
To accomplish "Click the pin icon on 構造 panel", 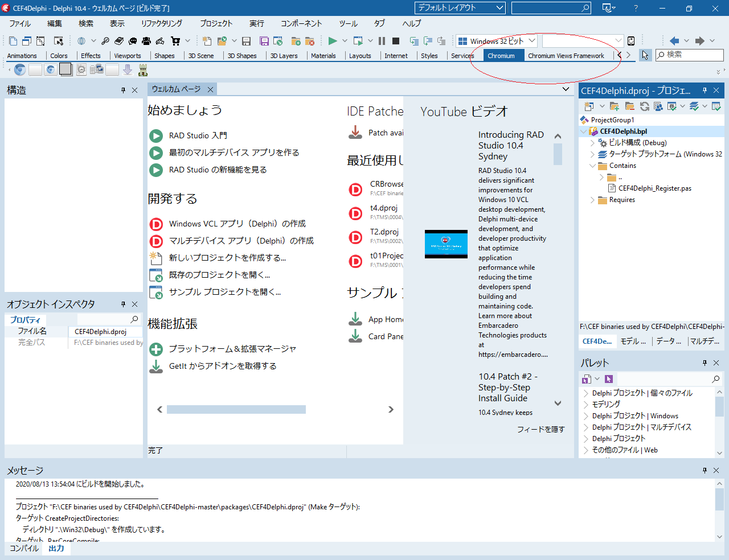I will pos(123,90).
